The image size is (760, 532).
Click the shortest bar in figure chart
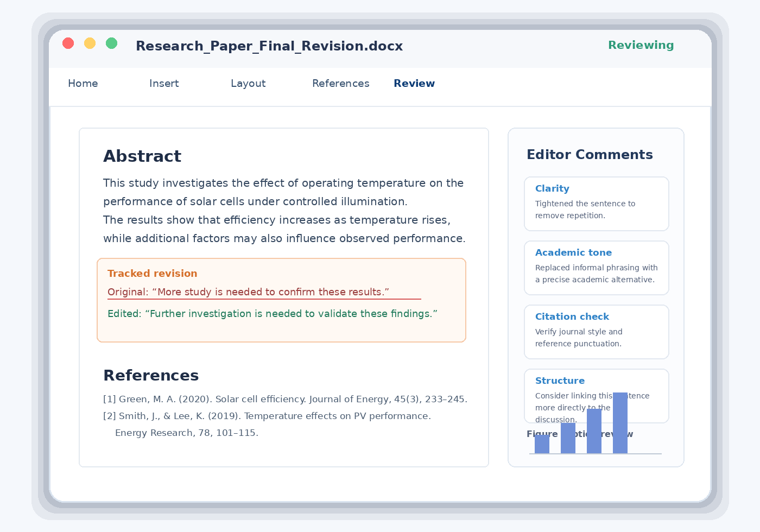(x=542, y=444)
